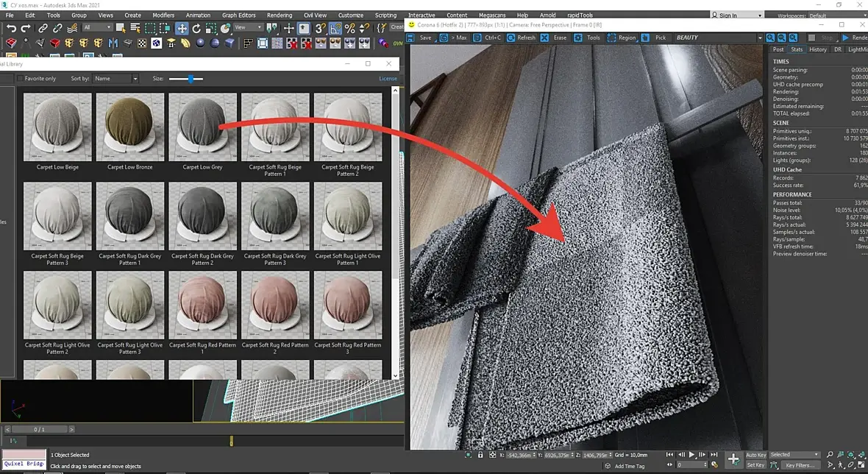Select the Rotate tool icon
This screenshot has height=474, width=868.
click(x=196, y=29)
